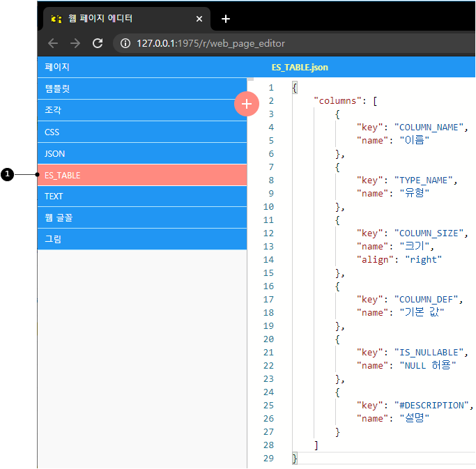Click the address bar URL
The image size is (476, 469).
click(x=210, y=43)
